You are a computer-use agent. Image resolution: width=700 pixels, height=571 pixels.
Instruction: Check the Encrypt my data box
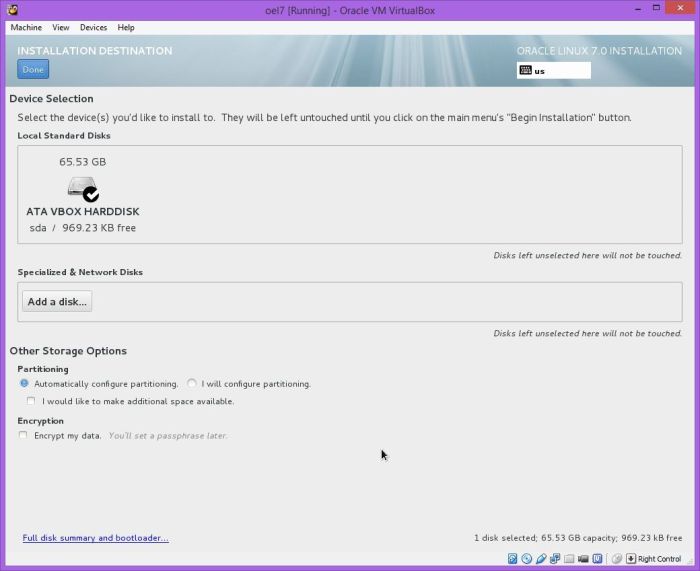[x=24, y=436]
